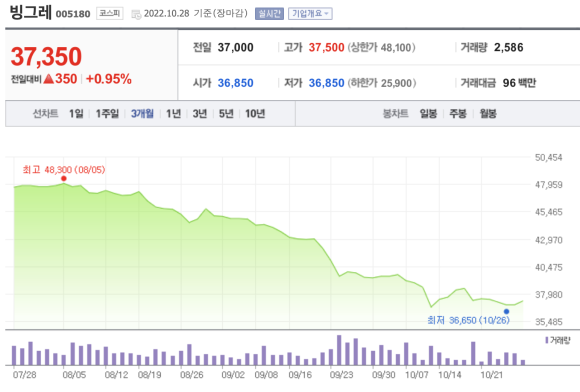
Task: Click the current price 37,350
Action: point(46,56)
